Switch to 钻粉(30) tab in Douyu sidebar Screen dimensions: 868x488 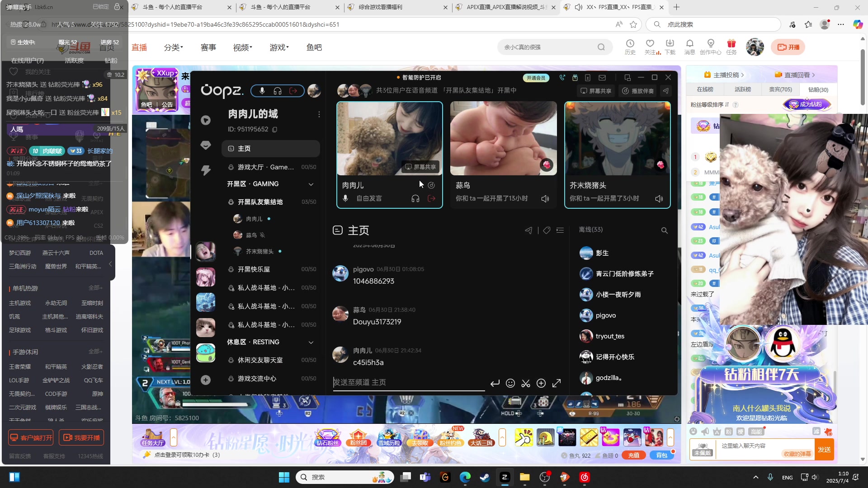click(818, 89)
